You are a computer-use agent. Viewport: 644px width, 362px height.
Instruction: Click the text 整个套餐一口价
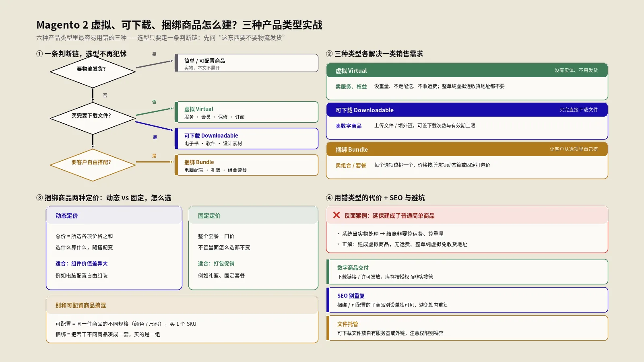(216, 236)
